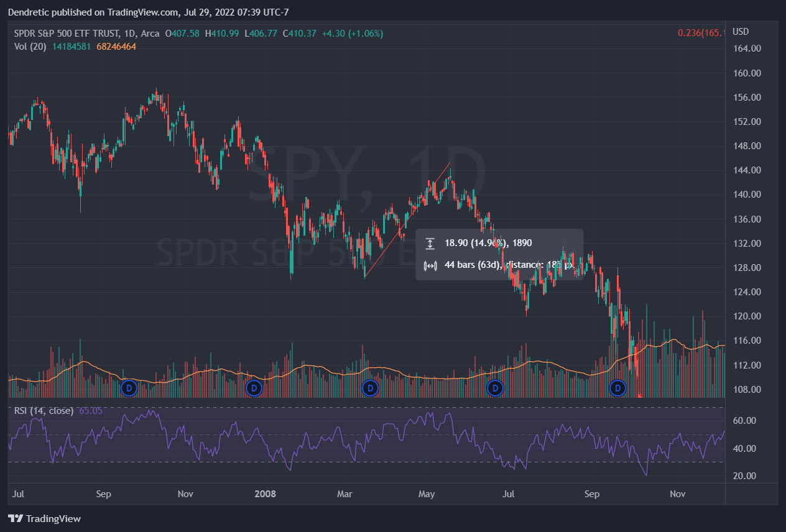Click the dividend D marker for December 2007

(x=253, y=388)
